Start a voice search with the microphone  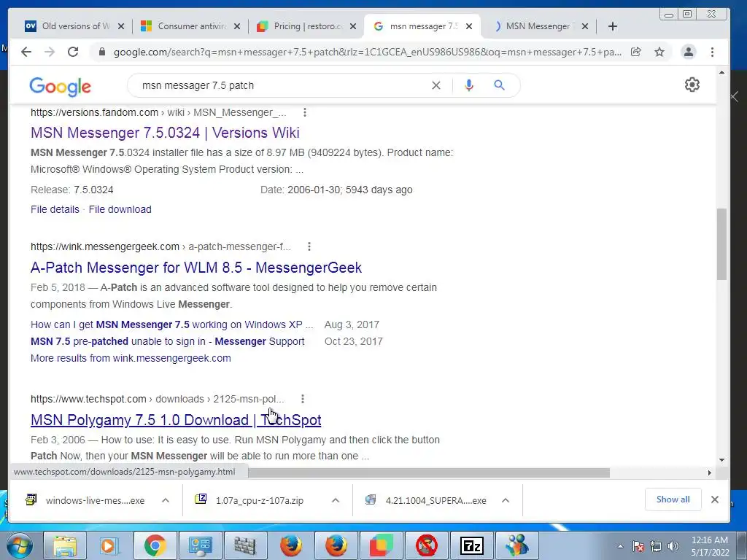[469, 85]
